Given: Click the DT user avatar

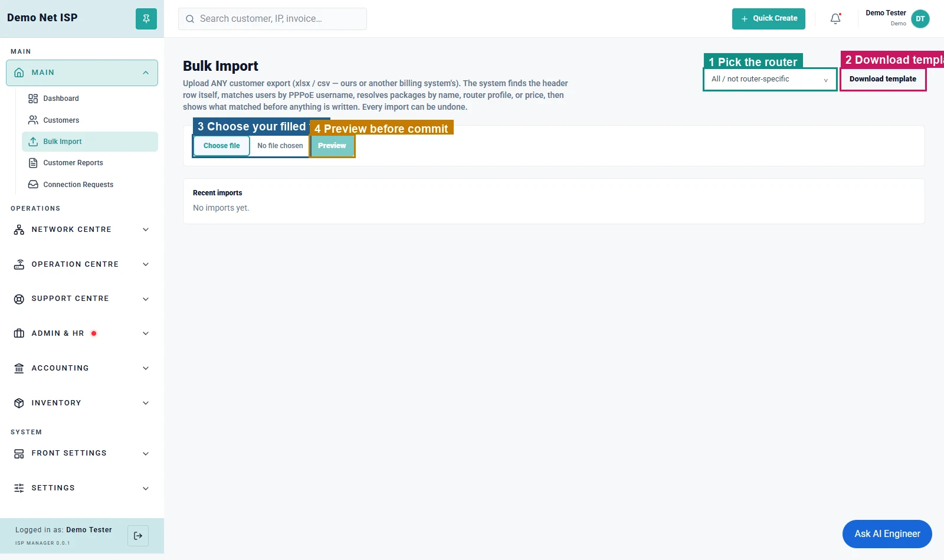Looking at the screenshot, I should 920,19.
